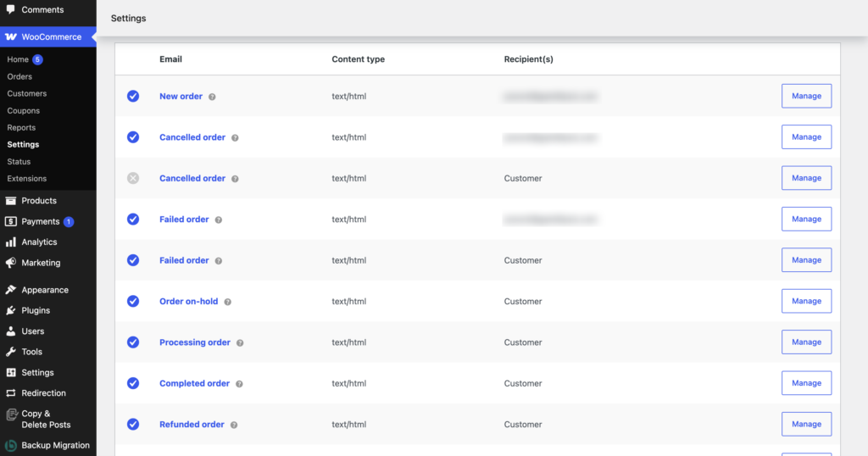Viewport: 868px width, 456px height.
Task: Toggle enabled status of Refunded order email
Action: pyautogui.click(x=133, y=424)
